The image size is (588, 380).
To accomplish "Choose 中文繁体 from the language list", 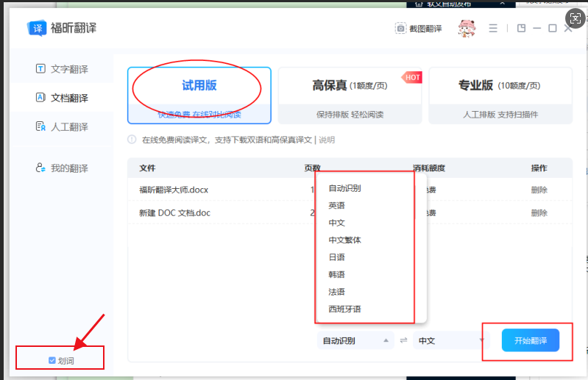I will click(x=344, y=240).
